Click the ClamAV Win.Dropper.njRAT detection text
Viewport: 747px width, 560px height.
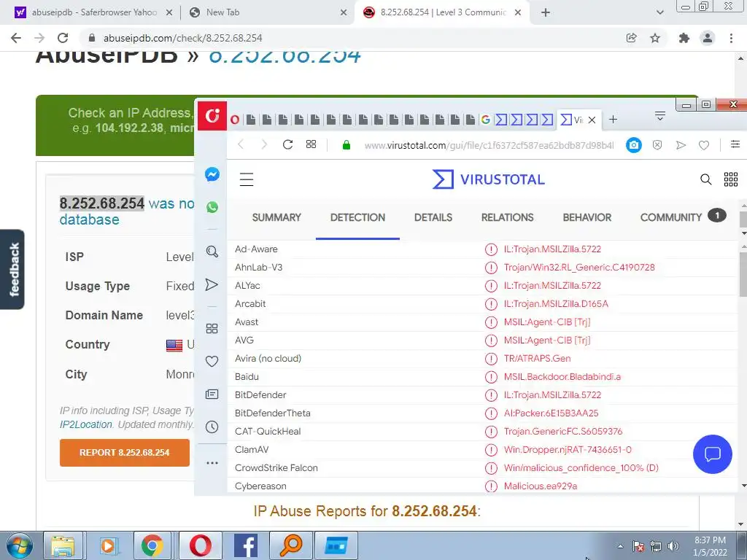(x=568, y=449)
